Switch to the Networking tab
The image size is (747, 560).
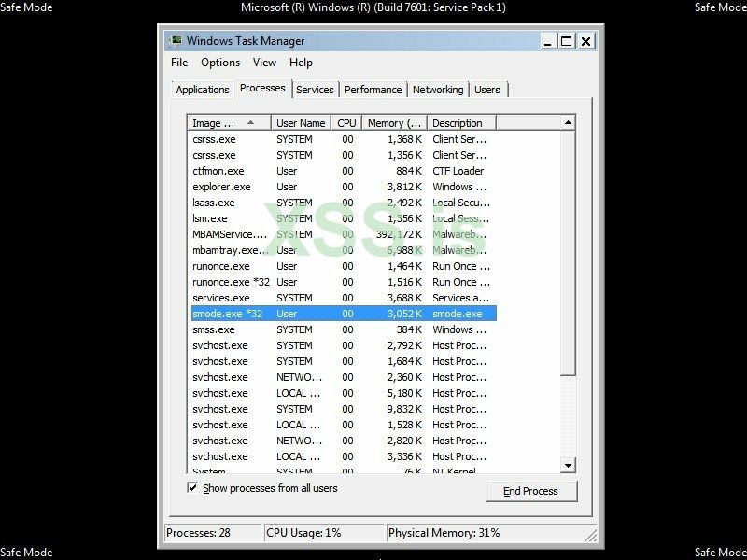pyautogui.click(x=438, y=89)
